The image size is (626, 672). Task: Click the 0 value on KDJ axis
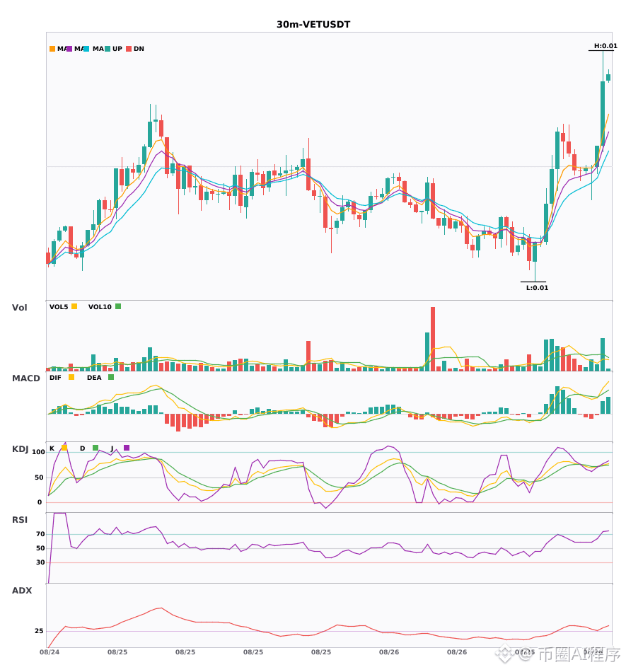coord(40,502)
